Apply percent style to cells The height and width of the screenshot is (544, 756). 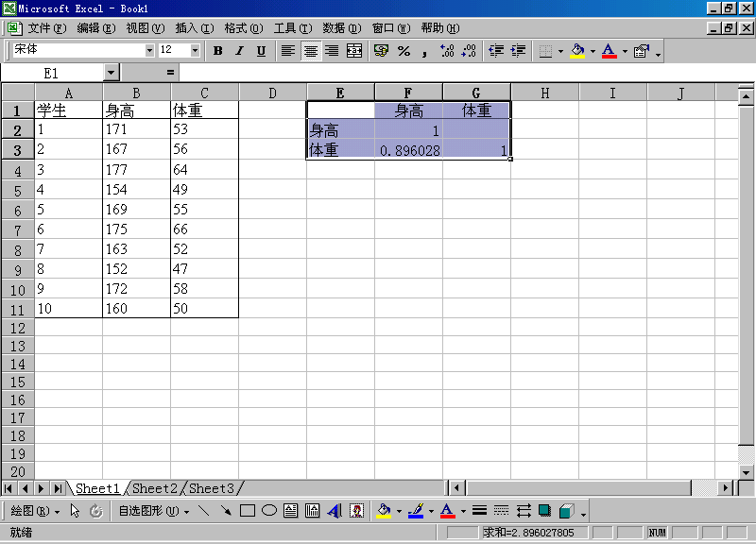(x=404, y=51)
